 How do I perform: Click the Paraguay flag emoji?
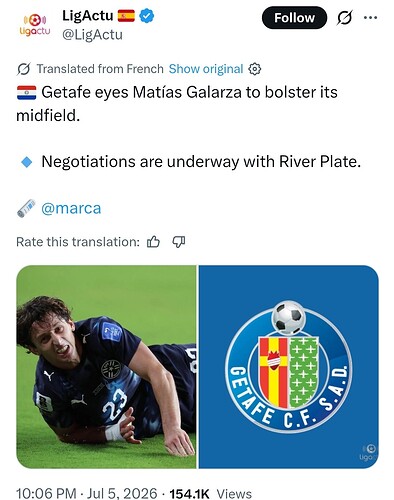click(x=27, y=93)
